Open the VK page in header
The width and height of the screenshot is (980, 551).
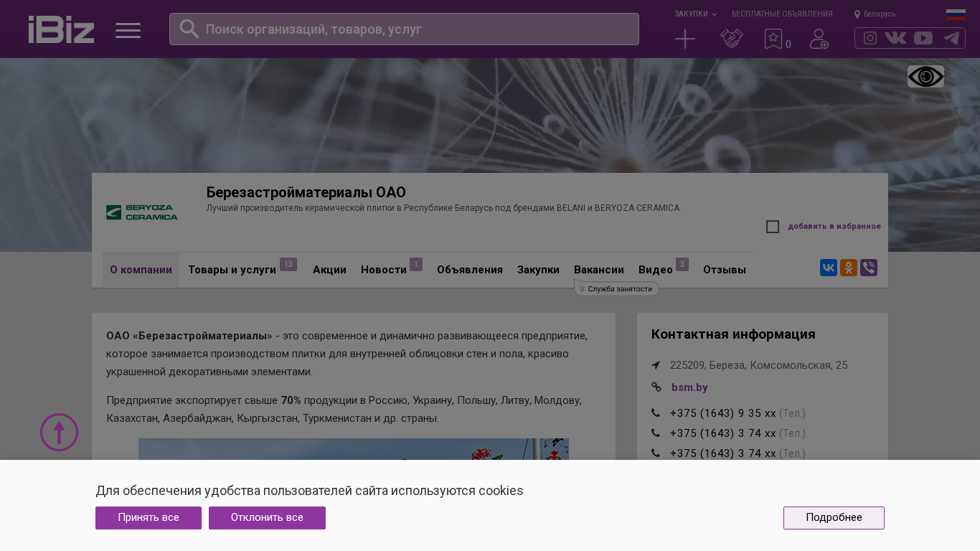click(895, 38)
